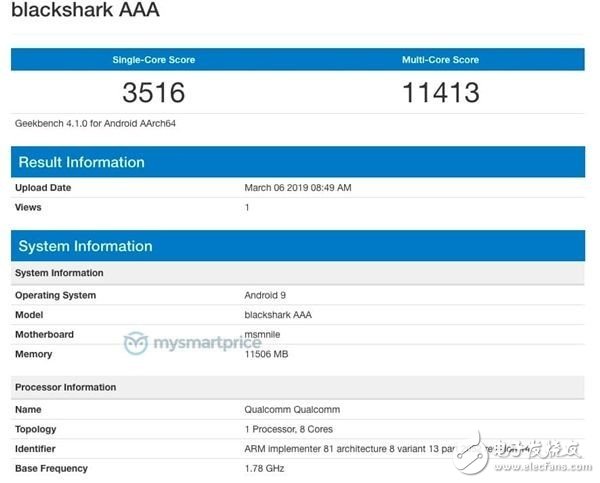Click the Model label
The width and height of the screenshot is (600, 483).
coord(29,315)
